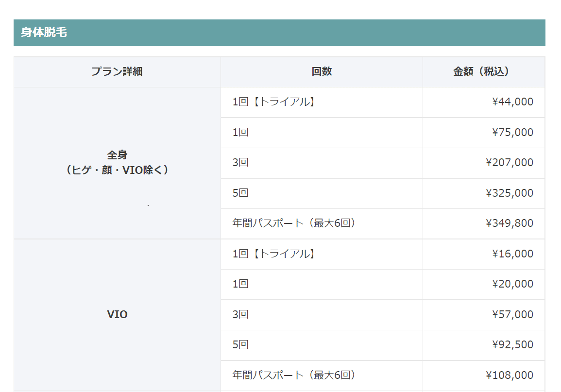Click 5回 in the ¥92,500 row
This screenshot has width=561, height=392.
point(240,345)
